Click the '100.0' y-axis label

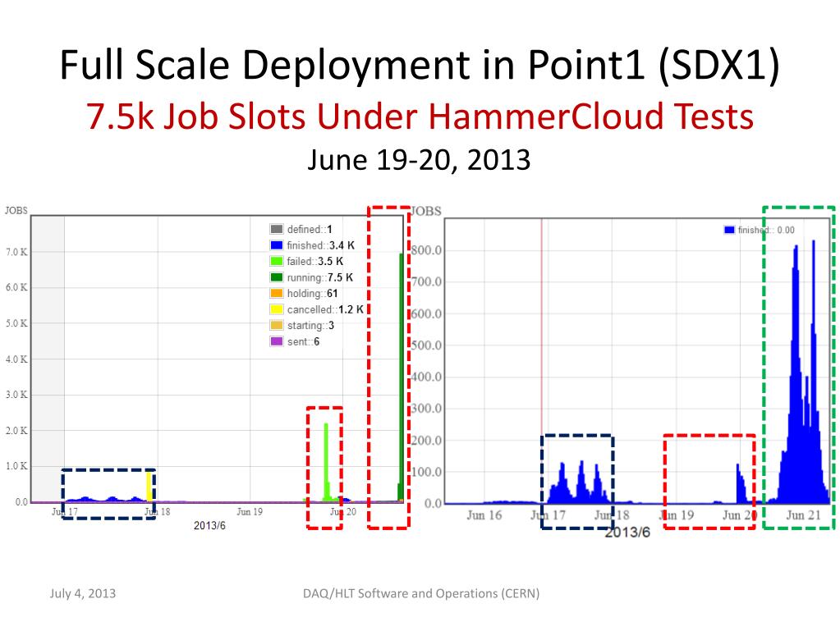(x=426, y=472)
